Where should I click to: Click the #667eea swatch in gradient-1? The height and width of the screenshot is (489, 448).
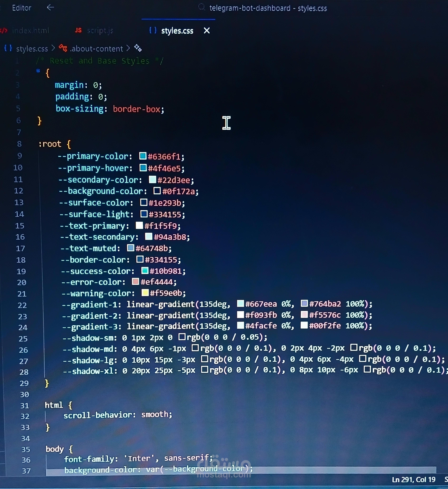[240, 303]
